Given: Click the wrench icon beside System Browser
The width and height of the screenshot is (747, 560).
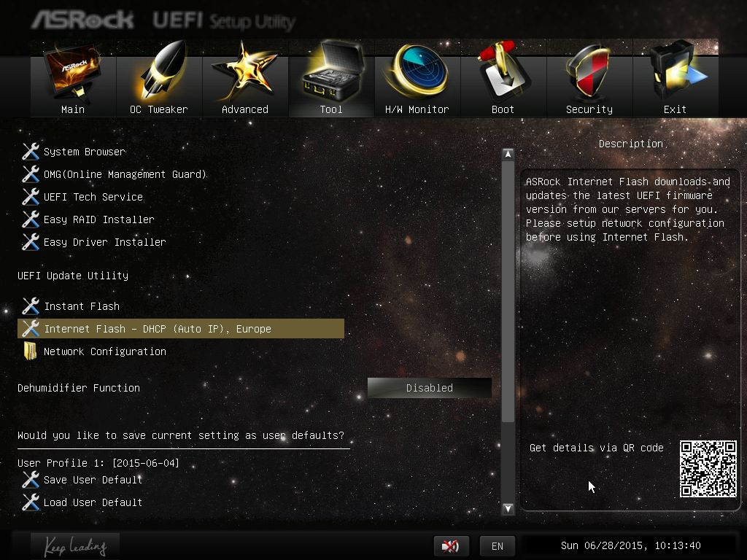Looking at the screenshot, I should pos(31,152).
